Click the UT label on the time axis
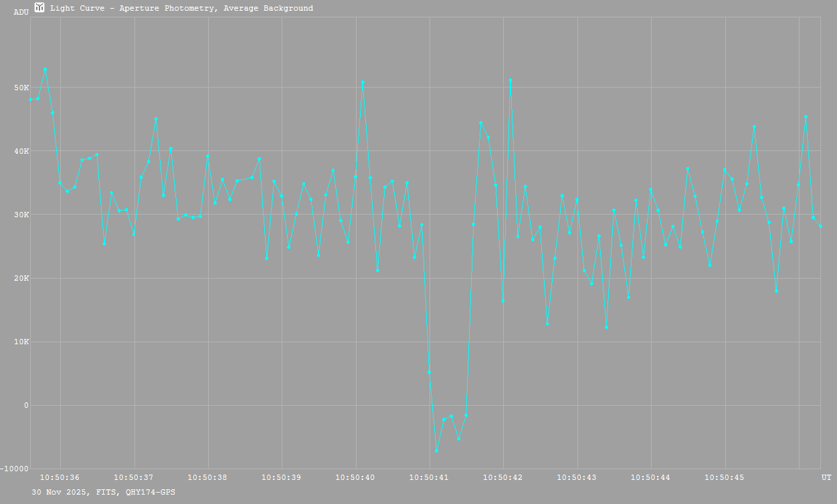Viewport: 837px width, 504px height. (826, 477)
